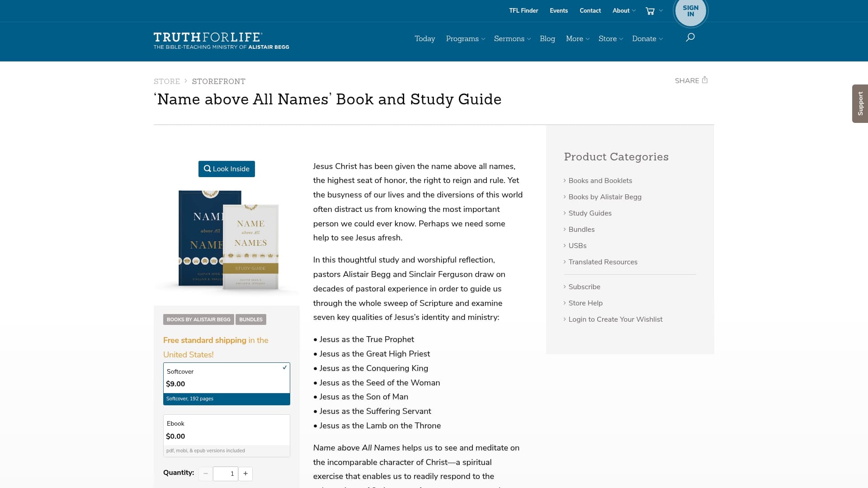The height and width of the screenshot is (488, 868).
Task: Click the 'Free standard shipping' text
Action: (x=205, y=340)
